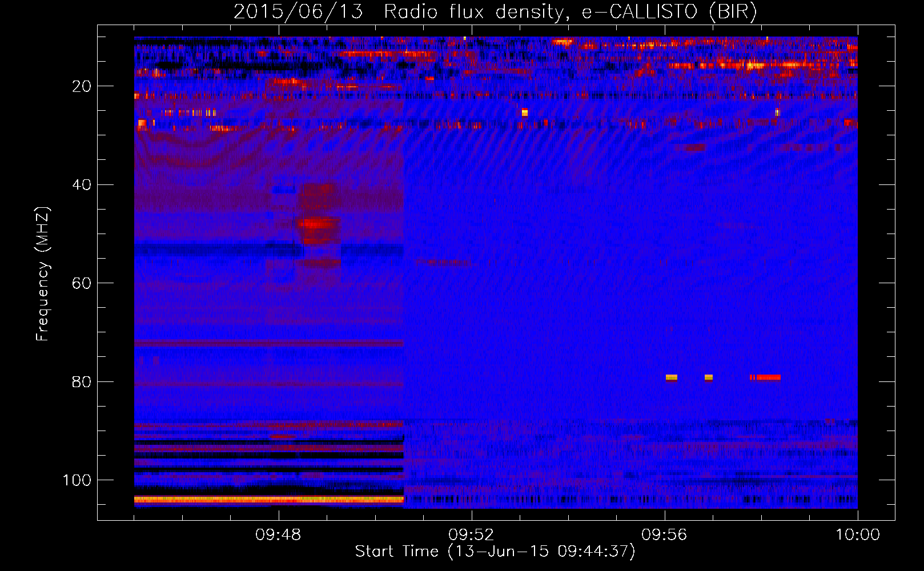Click the 'Frequency (MHZ)' axis label
This screenshot has width=924, height=571.
coord(43,274)
